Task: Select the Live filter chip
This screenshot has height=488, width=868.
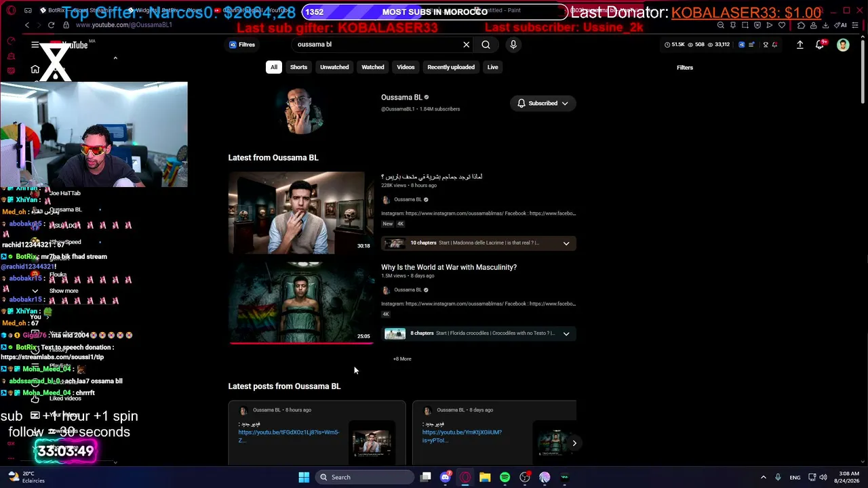Action: [x=493, y=67]
